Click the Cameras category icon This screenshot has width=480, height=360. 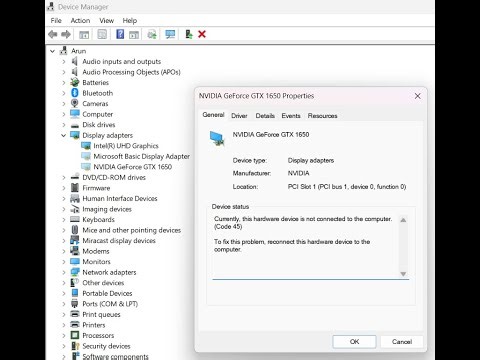coord(75,104)
